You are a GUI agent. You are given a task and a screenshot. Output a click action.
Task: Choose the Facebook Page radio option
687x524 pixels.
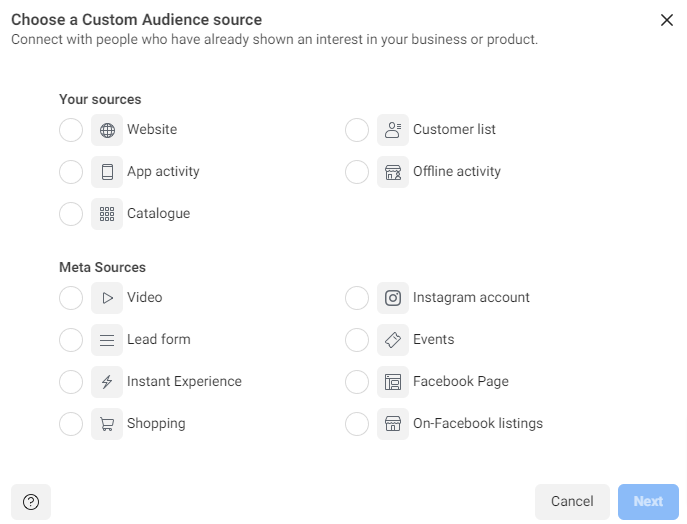pyautogui.click(x=357, y=382)
